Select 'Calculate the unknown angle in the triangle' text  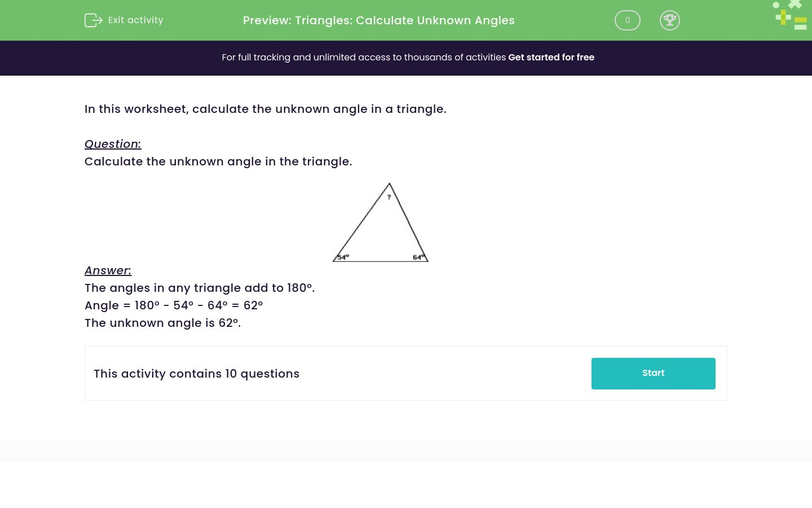click(218, 161)
